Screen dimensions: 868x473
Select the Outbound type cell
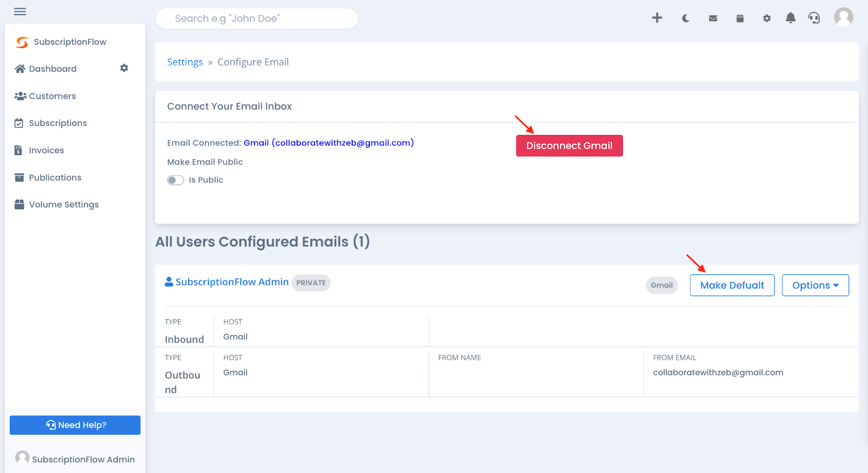tap(182, 382)
